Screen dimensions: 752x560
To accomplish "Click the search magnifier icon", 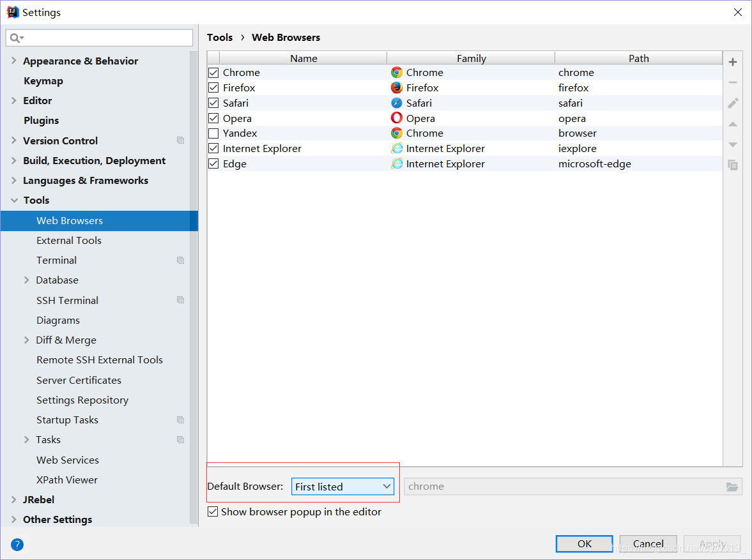I will coord(17,38).
